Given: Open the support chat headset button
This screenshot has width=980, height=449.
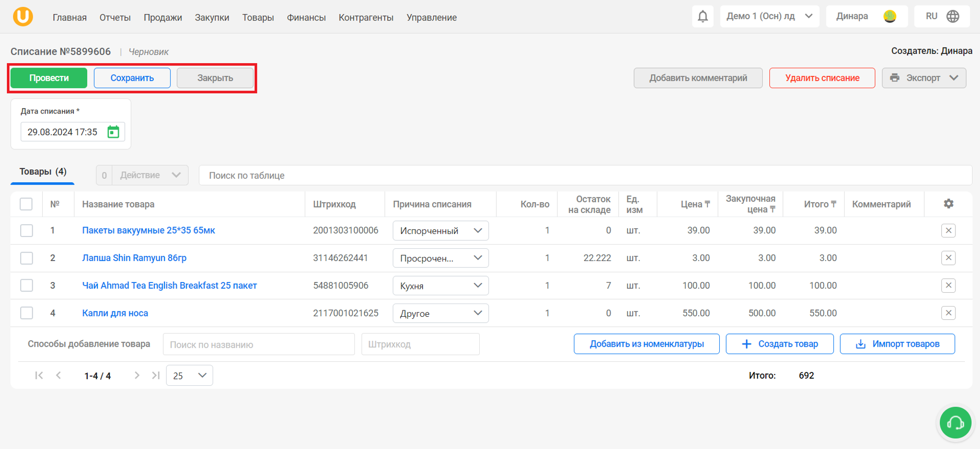Looking at the screenshot, I should point(955,423).
